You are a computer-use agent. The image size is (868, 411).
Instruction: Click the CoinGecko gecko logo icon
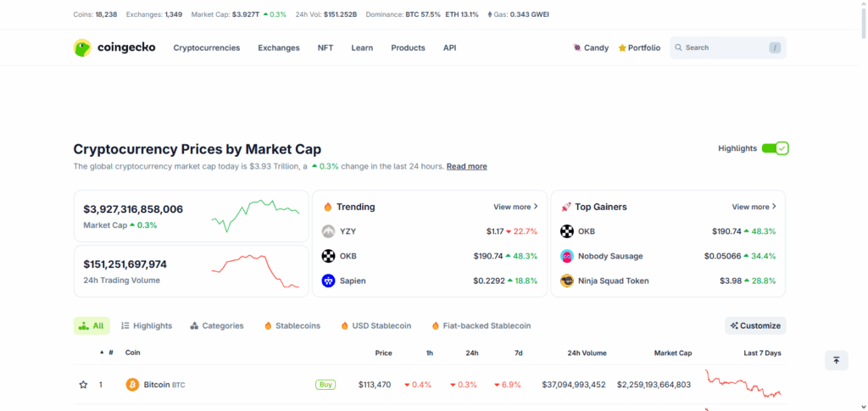coord(82,47)
